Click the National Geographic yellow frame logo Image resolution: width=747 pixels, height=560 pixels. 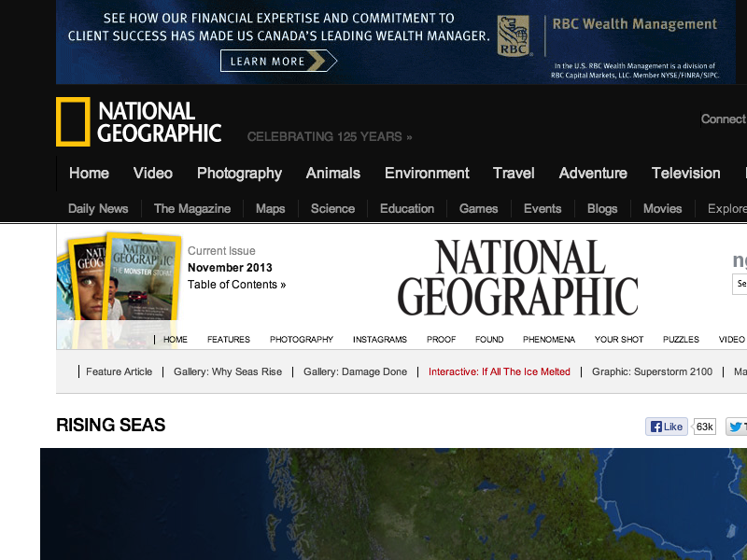point(73,122)
